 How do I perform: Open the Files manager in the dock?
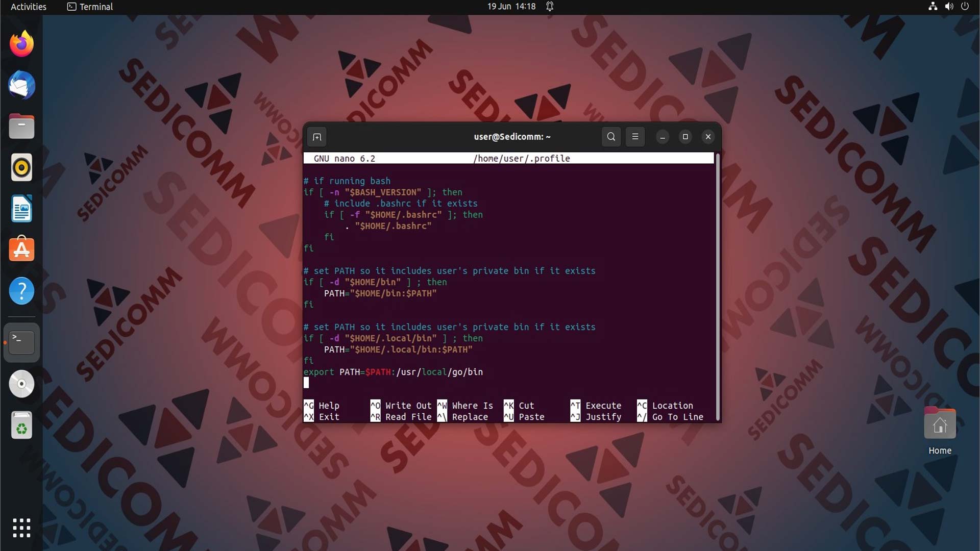pyautogui.click(x=21, y=127)
